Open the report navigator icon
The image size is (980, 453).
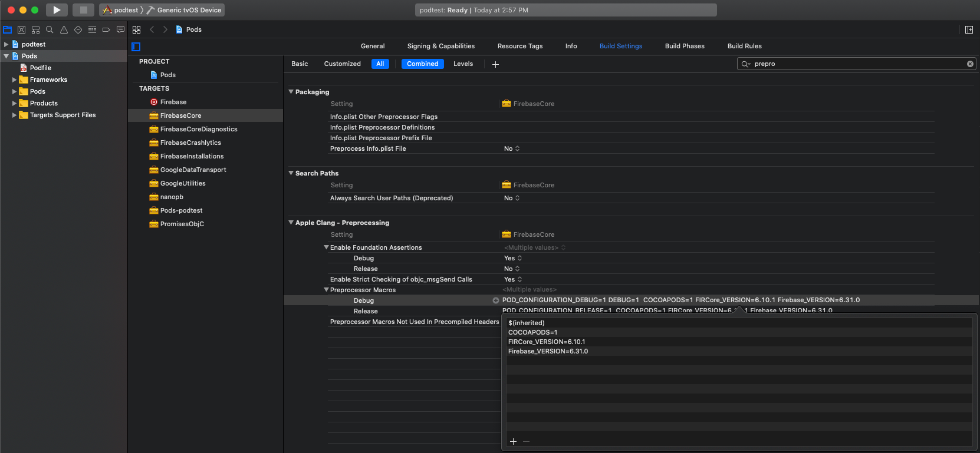(120, 29)
